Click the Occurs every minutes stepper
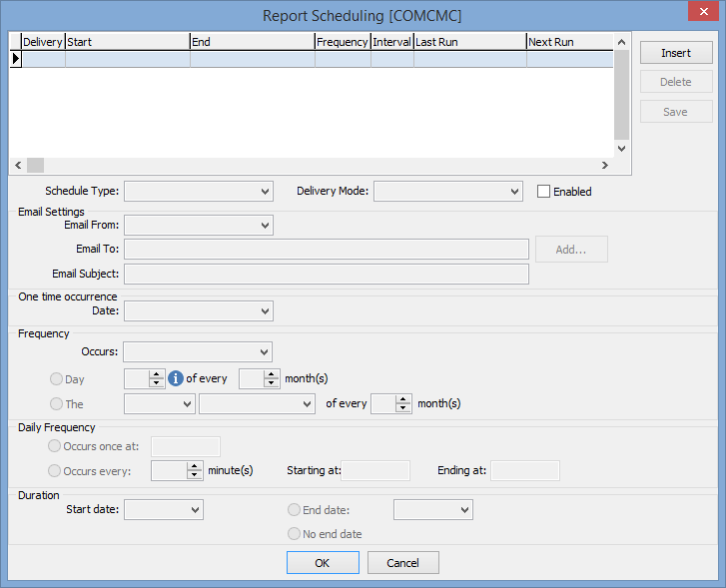726x588 pixels. pos(178,471)
